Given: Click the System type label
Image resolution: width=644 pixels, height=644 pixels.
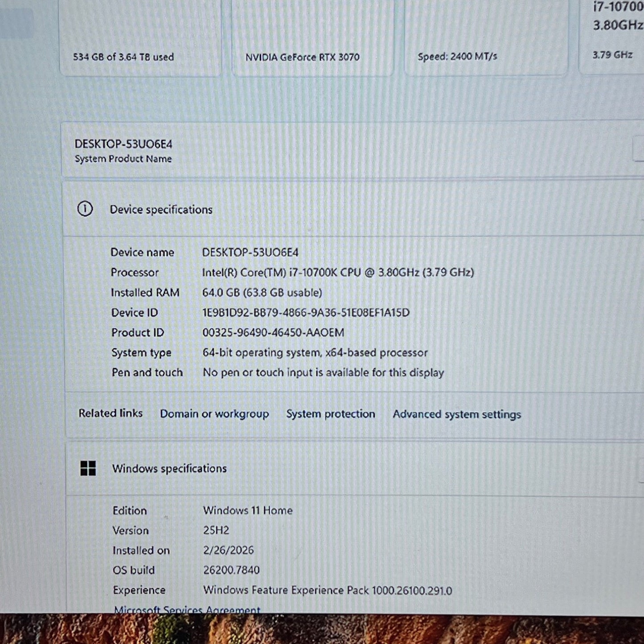Looking at the screenshot, I should [x=141, y=353].
